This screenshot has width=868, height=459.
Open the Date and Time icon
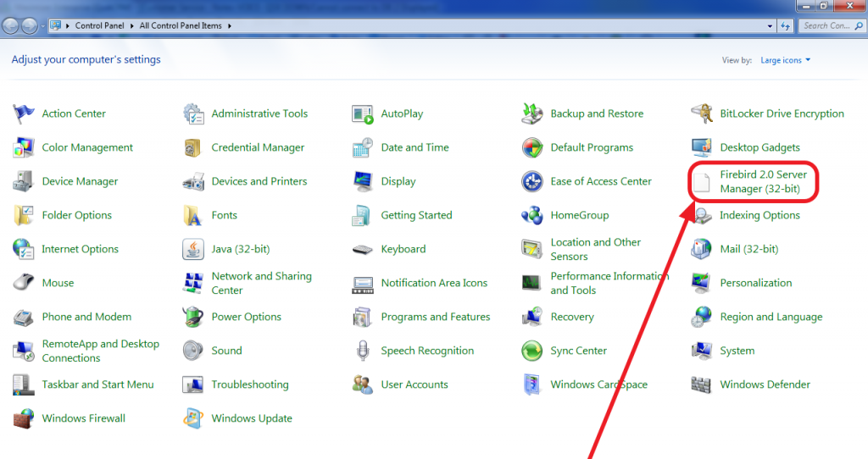tap(363, 147)
